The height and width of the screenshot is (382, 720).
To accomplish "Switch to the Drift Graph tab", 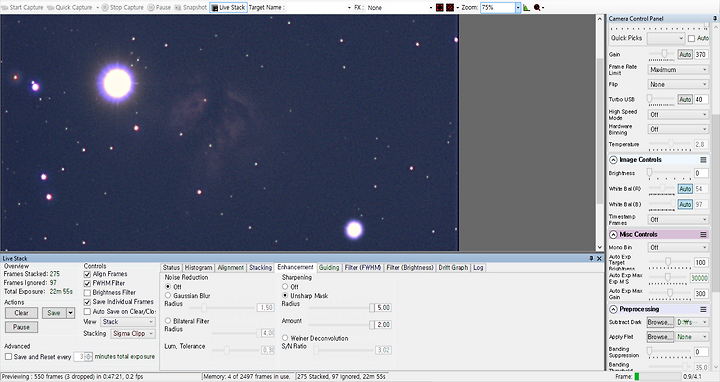I will coord(453,268).
